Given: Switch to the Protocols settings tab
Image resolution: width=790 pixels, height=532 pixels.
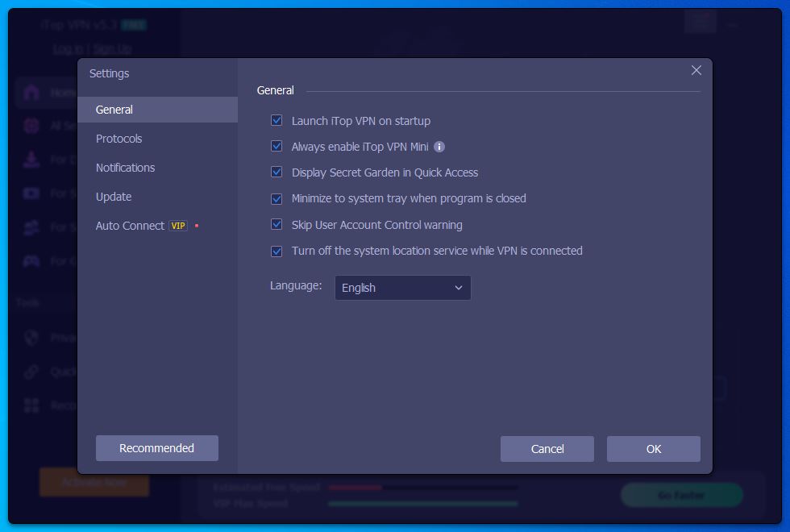Looking at the screenshot, I should tap(157, 139).
